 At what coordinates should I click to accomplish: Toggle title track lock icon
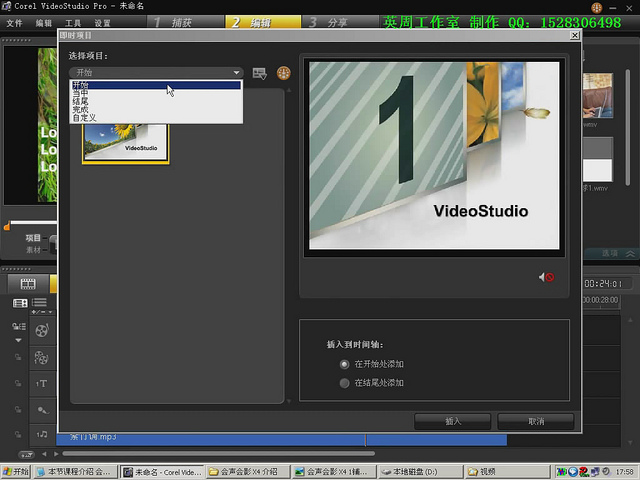click(18, 383)
